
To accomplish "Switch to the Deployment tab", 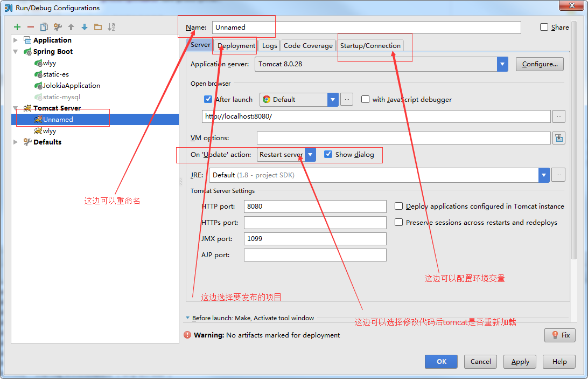I will [236, 45].
